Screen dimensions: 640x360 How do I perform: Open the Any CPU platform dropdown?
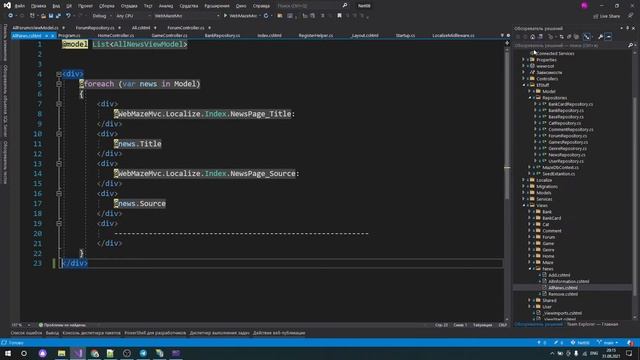coord(133,16)
